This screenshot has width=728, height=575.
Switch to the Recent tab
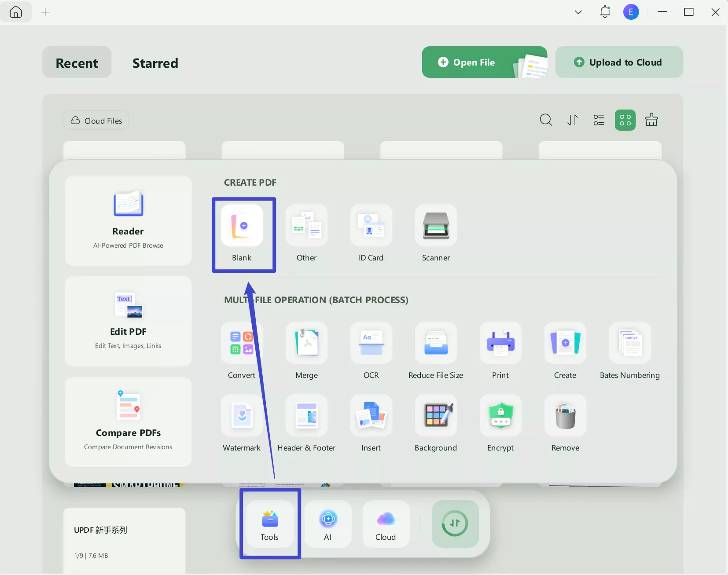76,63
